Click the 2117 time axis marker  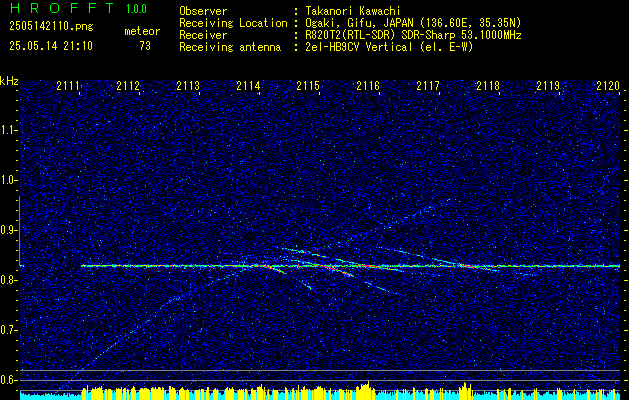coord(428,86)
